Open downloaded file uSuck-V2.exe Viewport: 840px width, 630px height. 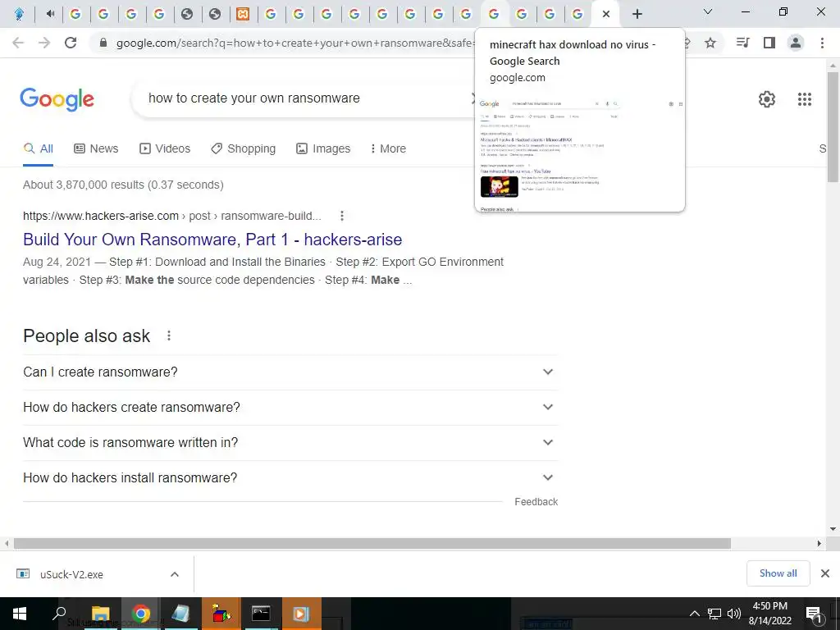click(x=72, y=574)
